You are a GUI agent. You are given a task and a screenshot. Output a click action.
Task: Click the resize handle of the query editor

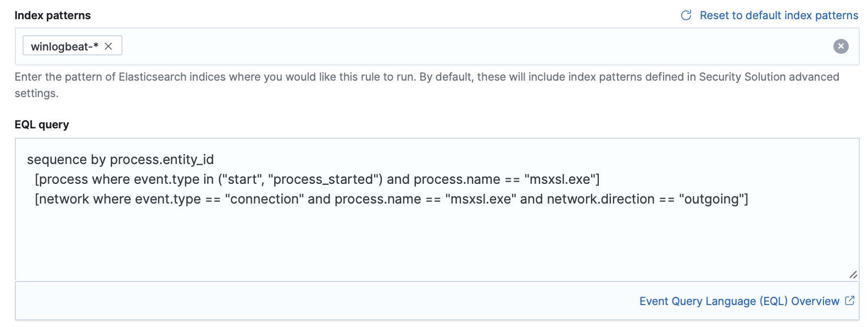pyautogui.click(x=853, y=275)
